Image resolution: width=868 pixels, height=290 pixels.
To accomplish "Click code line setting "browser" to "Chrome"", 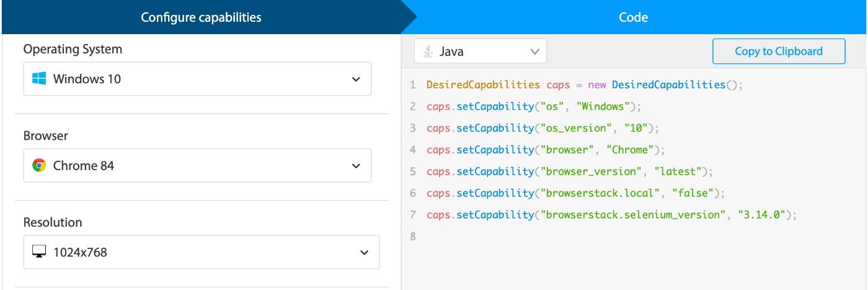I will 546,150.
